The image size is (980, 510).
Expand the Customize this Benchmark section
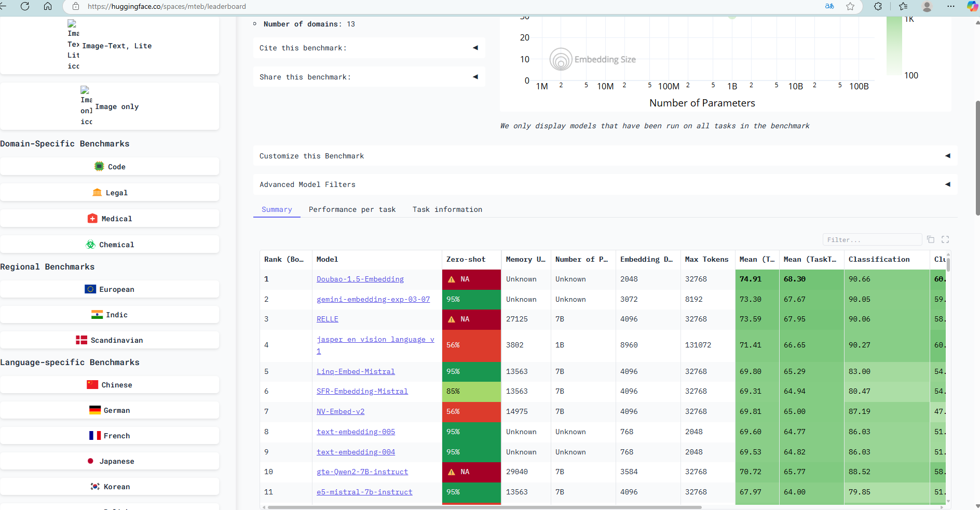click(605, 156)
